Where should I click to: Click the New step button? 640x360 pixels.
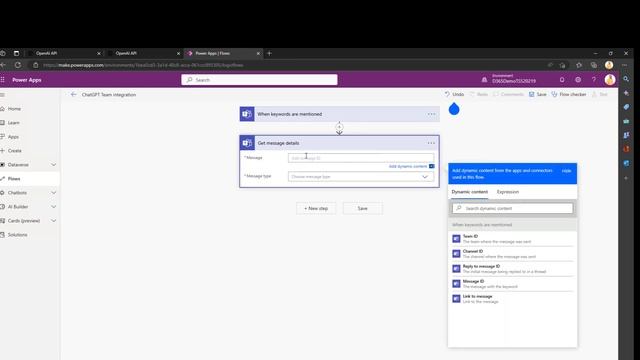click(316, 209)
